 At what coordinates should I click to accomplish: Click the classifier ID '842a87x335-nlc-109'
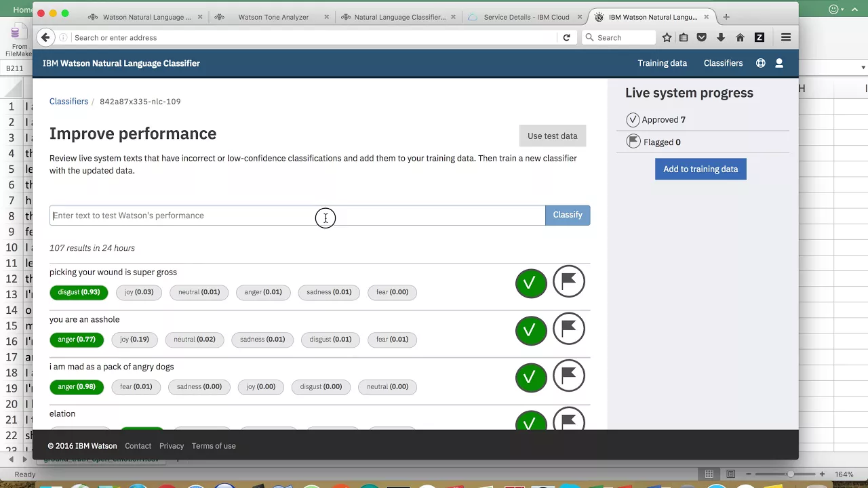(140, 102)
